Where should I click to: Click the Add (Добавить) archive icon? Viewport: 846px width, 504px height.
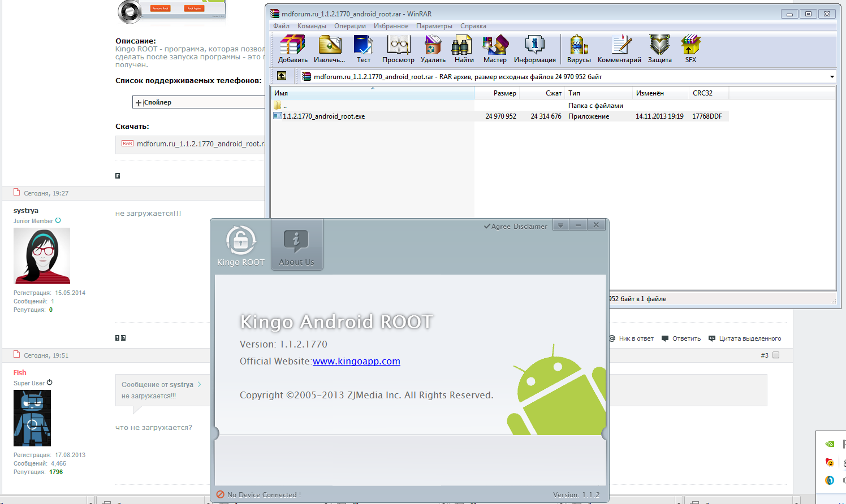pyautogui.click(x=292, y=49)
